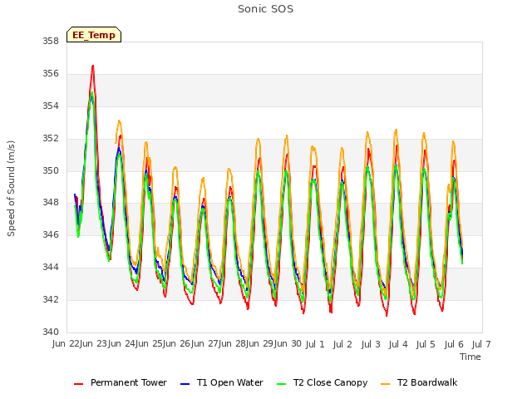Click the Jun 22 x-axis date label

(66, 344)
